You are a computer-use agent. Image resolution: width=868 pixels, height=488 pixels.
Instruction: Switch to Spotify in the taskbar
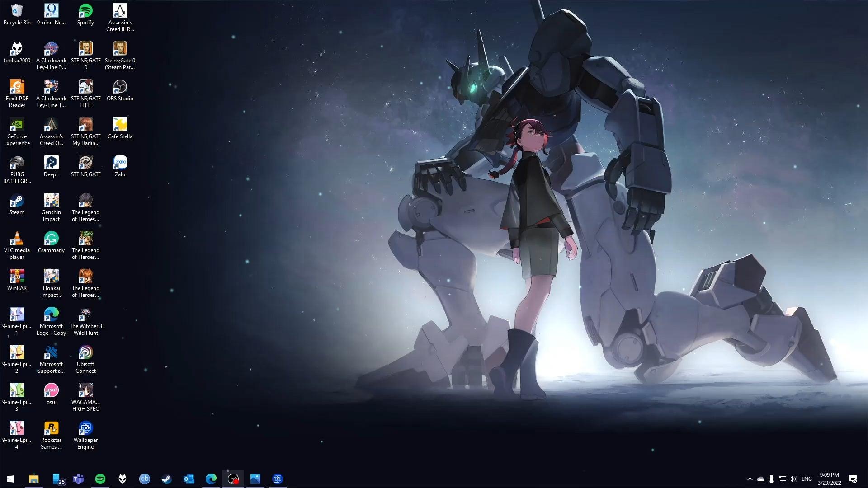click(x=100, y=479)
